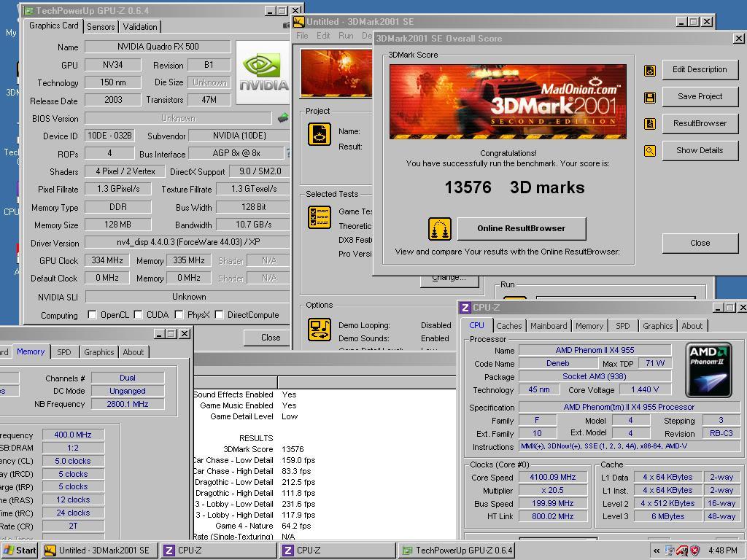Click the BIOS save chip icon in GPU-Z
The image size is (747, 560).
pyautogui.click(x=283, y=117)
